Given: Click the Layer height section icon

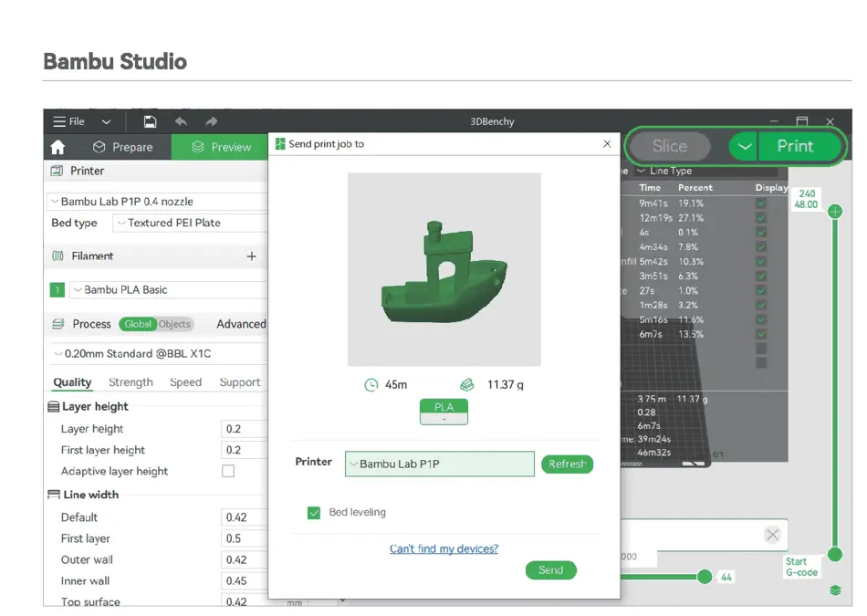Looking at the screenshot, I should (x=54, y=407).
